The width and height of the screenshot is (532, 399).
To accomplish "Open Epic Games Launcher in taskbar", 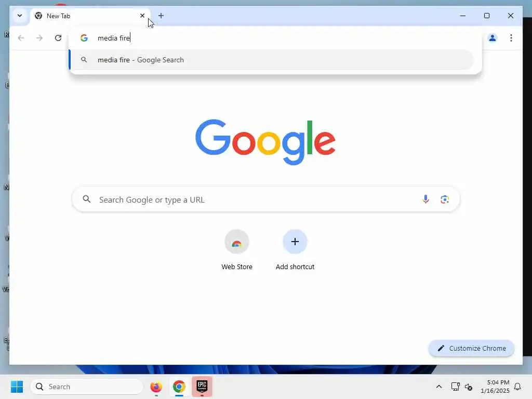I will (202, 387).
